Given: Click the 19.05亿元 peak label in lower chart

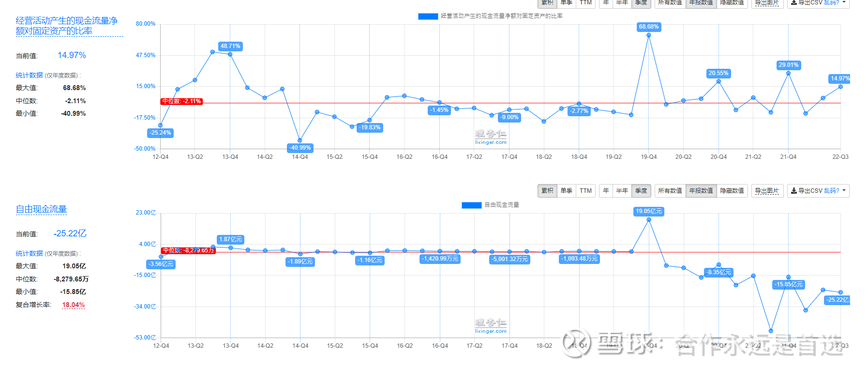Looking at the screenshot, I should pyautogui.click(x=649, y=211).
